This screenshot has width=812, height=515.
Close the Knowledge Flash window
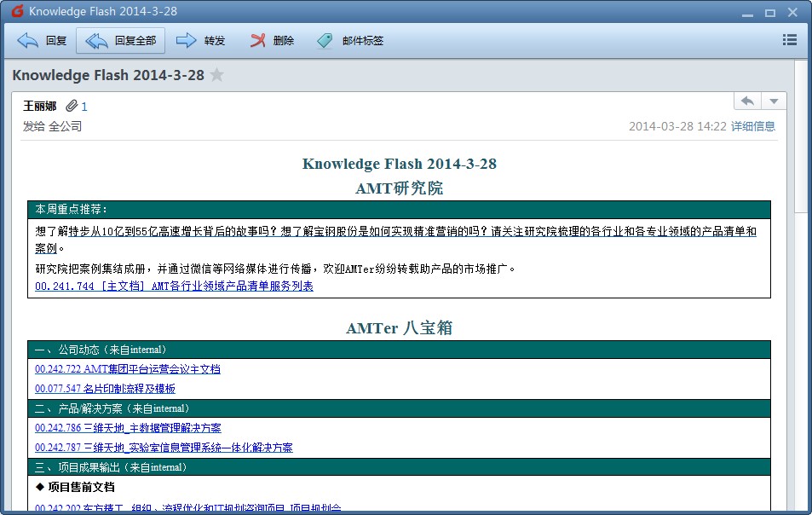[793, 12]
